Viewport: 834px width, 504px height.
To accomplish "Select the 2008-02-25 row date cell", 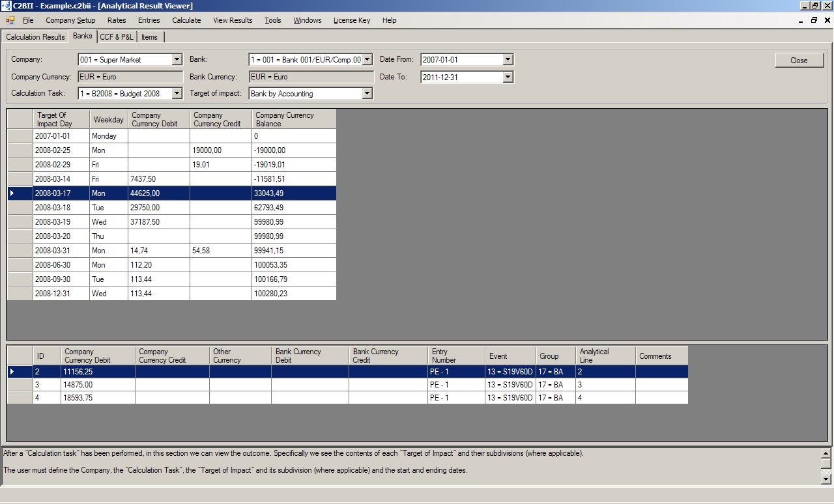I will point(61,150).
